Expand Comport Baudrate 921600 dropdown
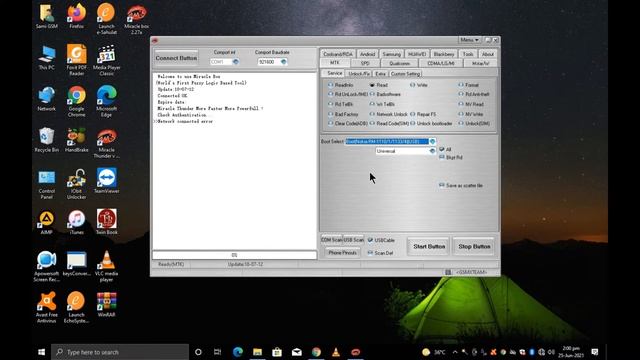The image size is (640, 360). tap(284, 62)
